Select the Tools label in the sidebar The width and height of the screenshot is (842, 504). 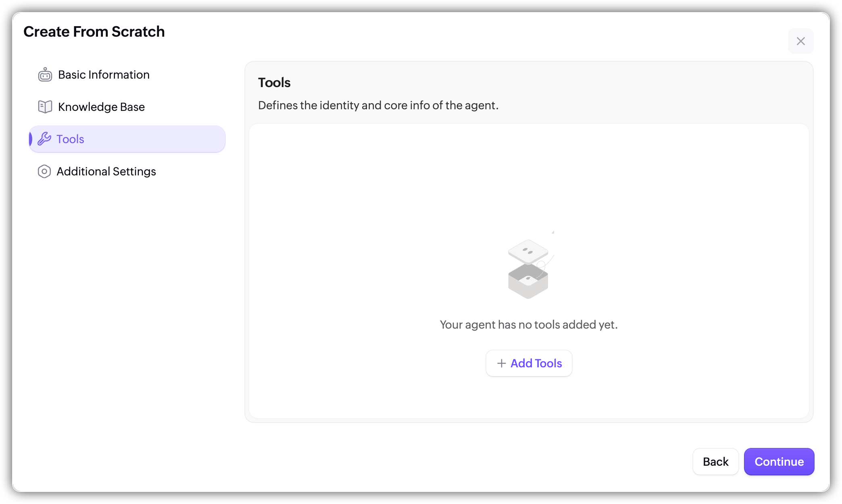click(x=71, y=139)
